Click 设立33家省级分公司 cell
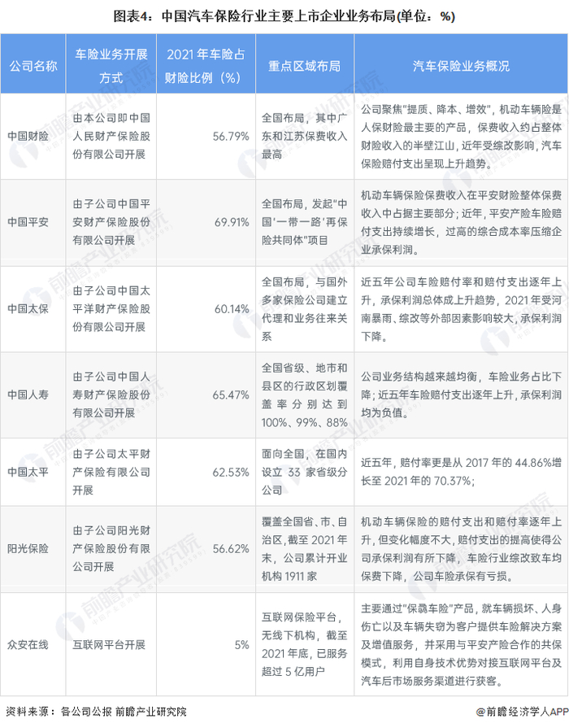569x728 pixels. point(305,472)
